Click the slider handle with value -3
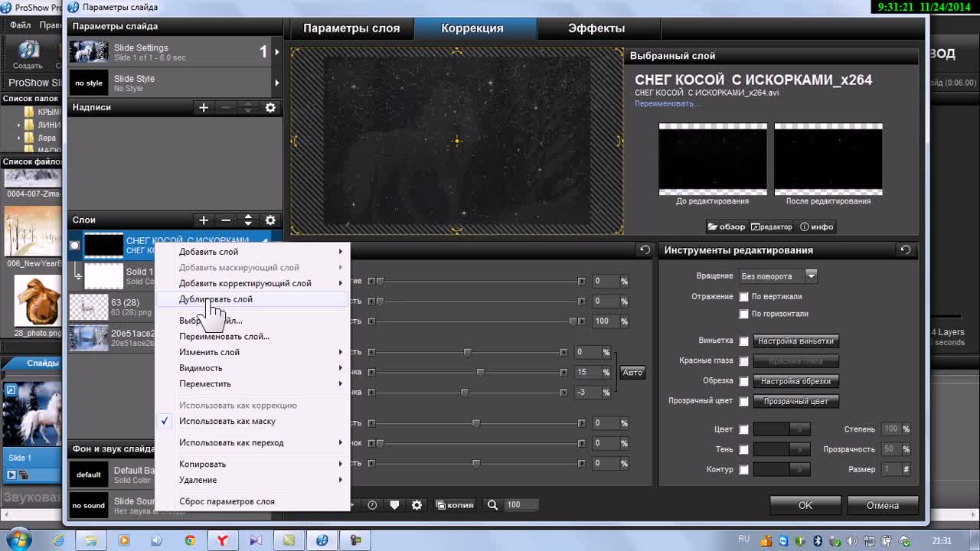980x551 pixels. coord(464,393)
